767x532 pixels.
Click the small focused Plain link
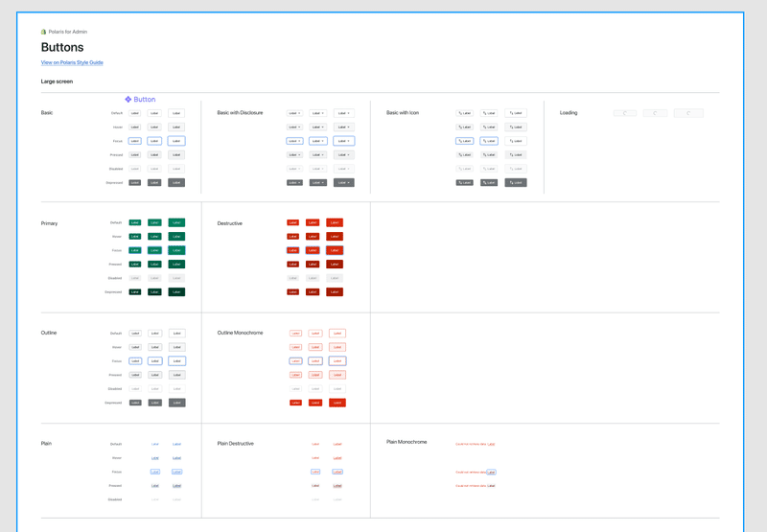[155, 472]
